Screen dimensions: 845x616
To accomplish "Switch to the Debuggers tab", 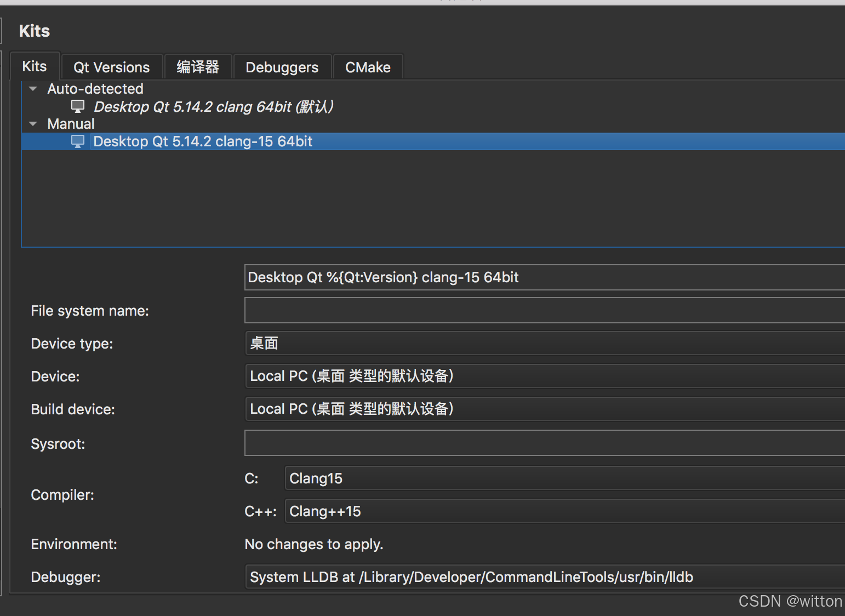I will [x=282, y=67].
